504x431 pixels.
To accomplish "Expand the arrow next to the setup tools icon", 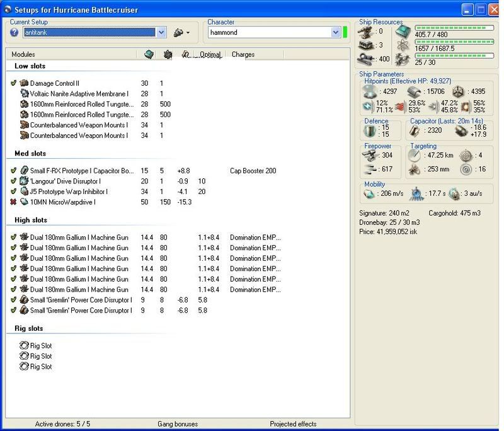I will point(188,33).
